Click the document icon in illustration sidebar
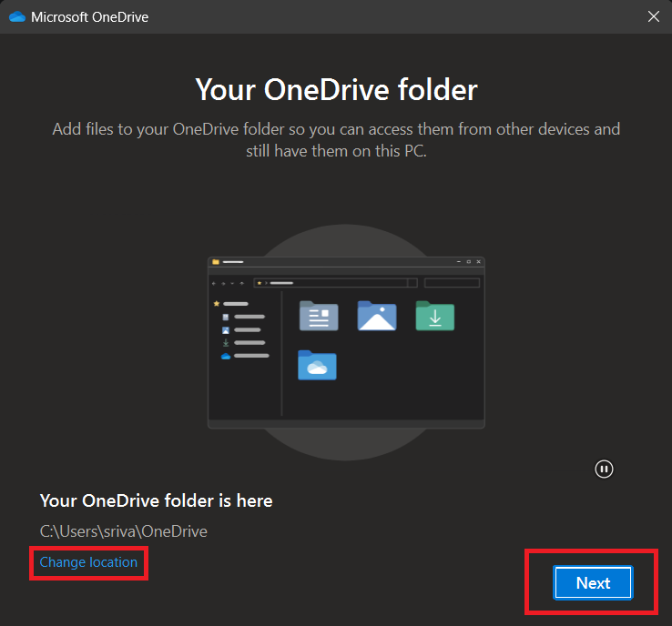The width and height of the screenshot is (672, 626). point(226,317)
